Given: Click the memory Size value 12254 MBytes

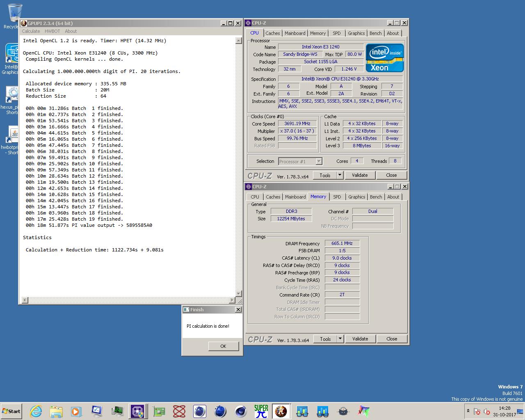Looking at the screenshot, I should (x=291, y=219).
